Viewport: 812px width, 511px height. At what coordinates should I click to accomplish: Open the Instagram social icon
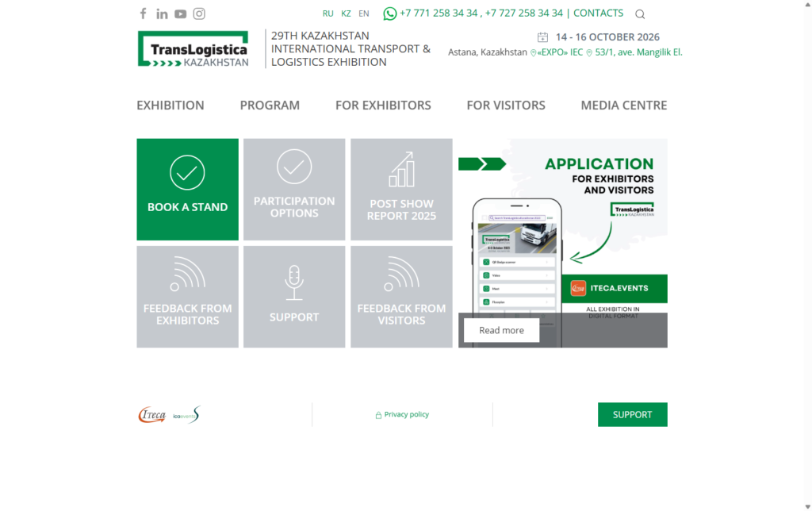(200, 13)
